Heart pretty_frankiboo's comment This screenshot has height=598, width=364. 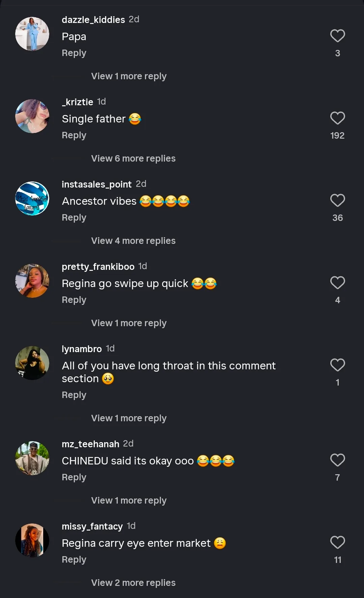(x=337, y=283)
